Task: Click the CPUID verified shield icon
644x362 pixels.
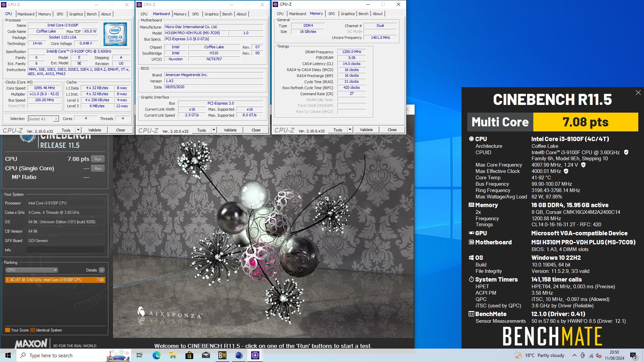Action: pos(626,153)
